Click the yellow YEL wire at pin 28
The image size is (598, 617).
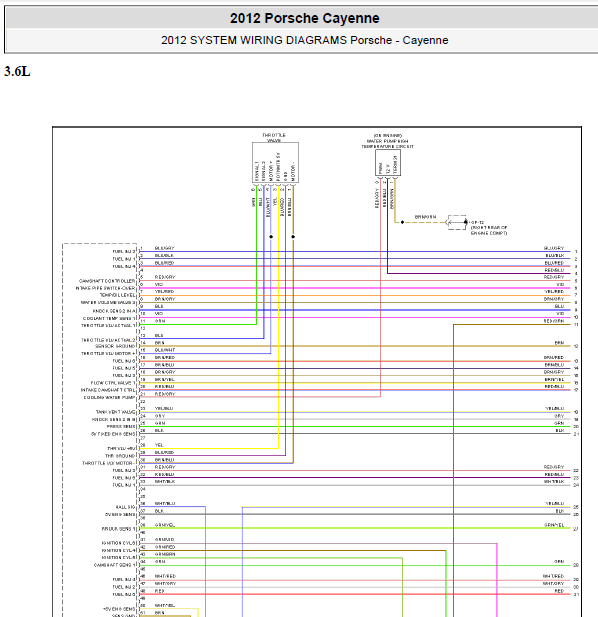pos(209,448)
